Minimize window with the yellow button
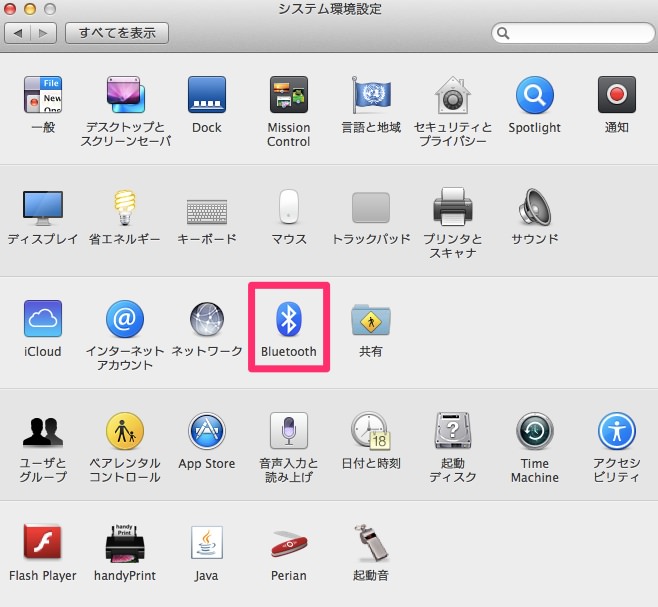This screenshot has width=658, height=607. (x=30, y=9)
